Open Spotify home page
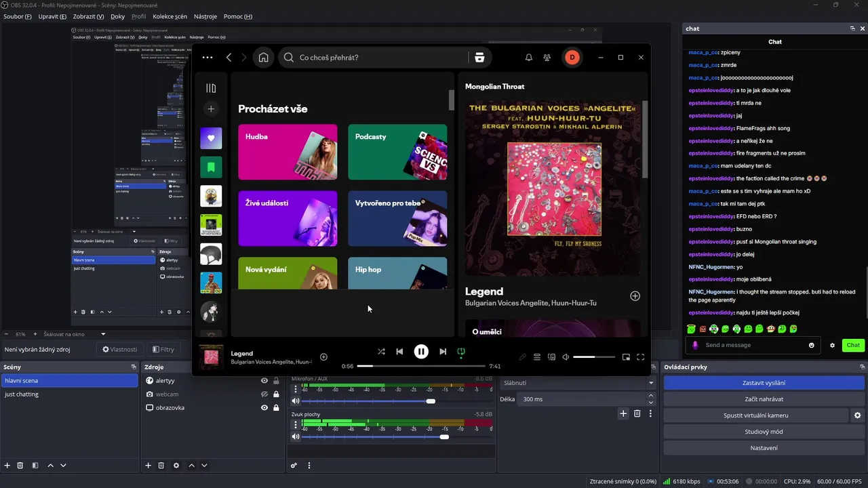868x488 pixels. point(263,58)
